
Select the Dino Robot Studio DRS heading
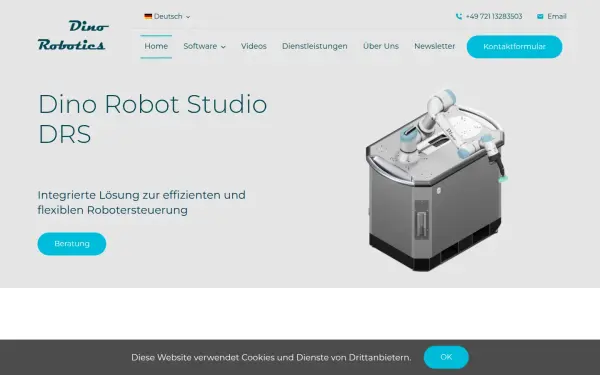(x=153, y=119)
